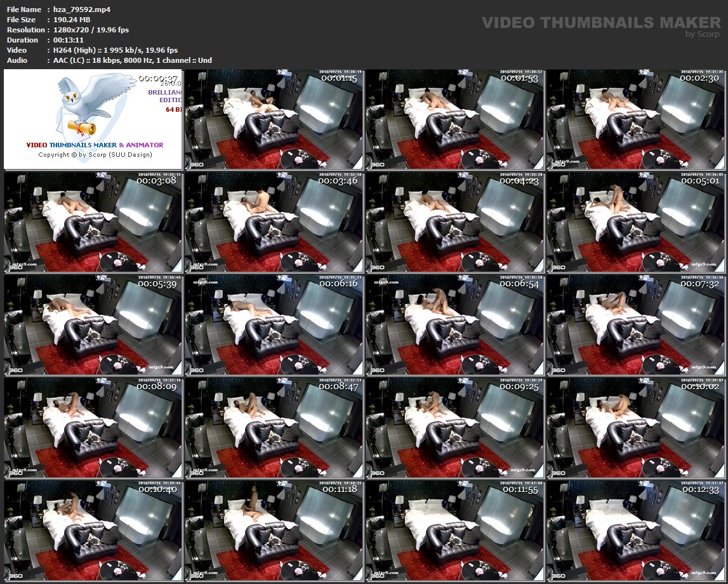Select the thumbnail at timestamp 00:05:01
The image size is (728, 584).
636,222
